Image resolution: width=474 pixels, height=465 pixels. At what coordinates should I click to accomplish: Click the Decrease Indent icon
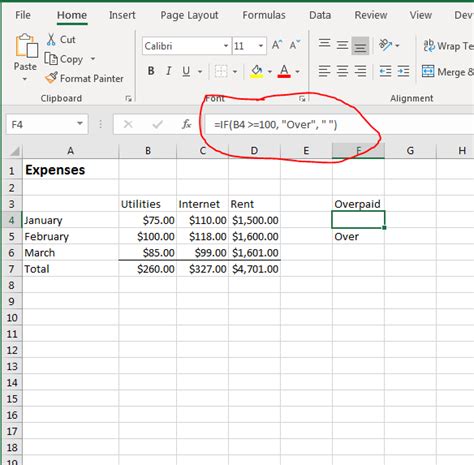tap(385, 71)
